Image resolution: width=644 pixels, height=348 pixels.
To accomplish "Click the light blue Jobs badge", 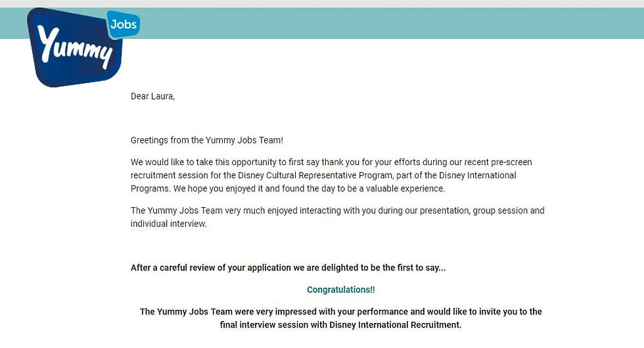I will tap(124, 24).
